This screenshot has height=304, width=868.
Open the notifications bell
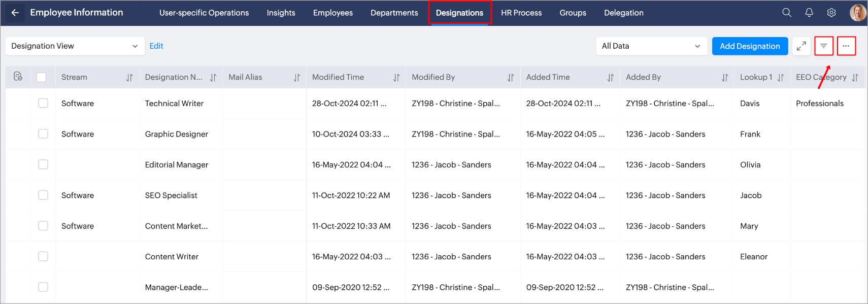point(809,13)
